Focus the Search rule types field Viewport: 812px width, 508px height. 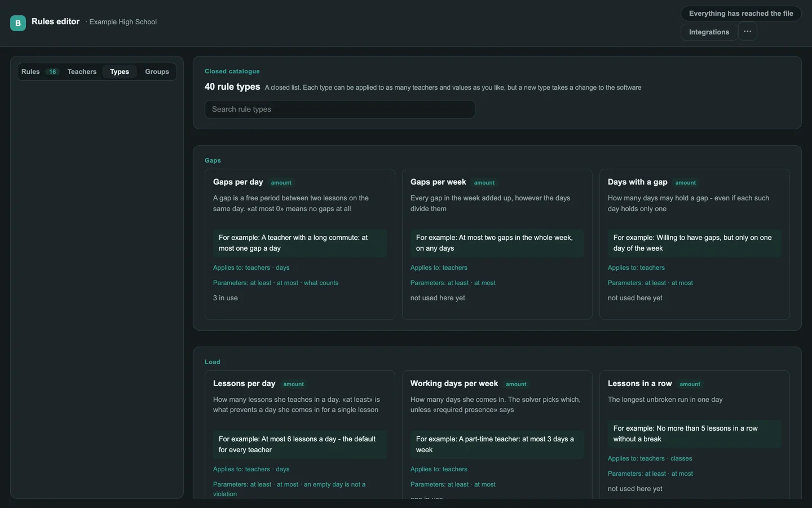tap(339, 109)
